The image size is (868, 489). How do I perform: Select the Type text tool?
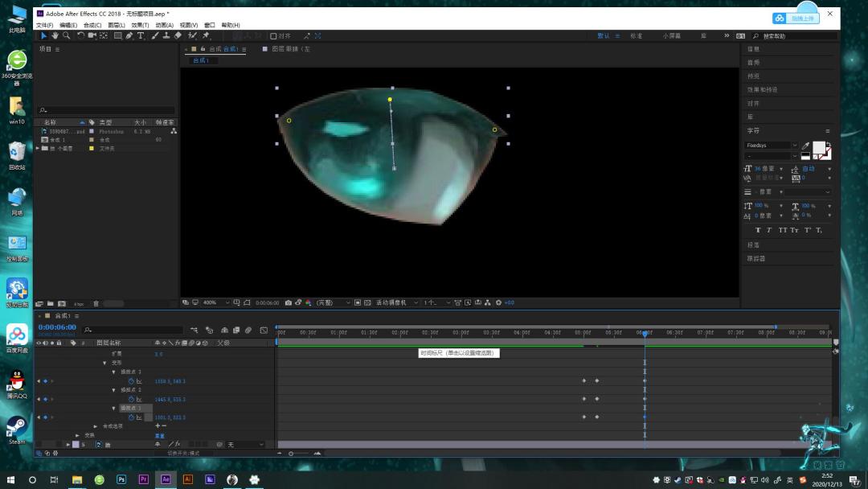(141, 35)
